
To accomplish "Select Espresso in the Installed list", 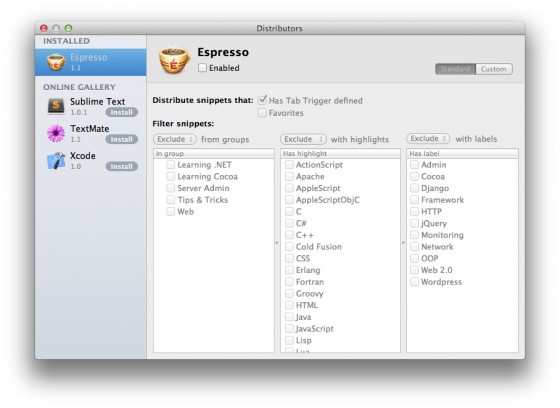I will (x=91, y=62).
